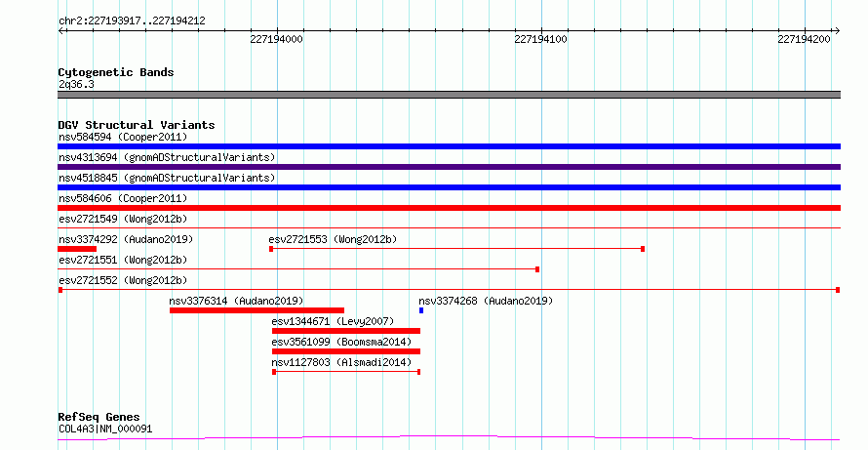Image resolution: width=868 pixels, height=450 pixels.
Task: Open the RefSeq Genes track title
Action: 99,417
